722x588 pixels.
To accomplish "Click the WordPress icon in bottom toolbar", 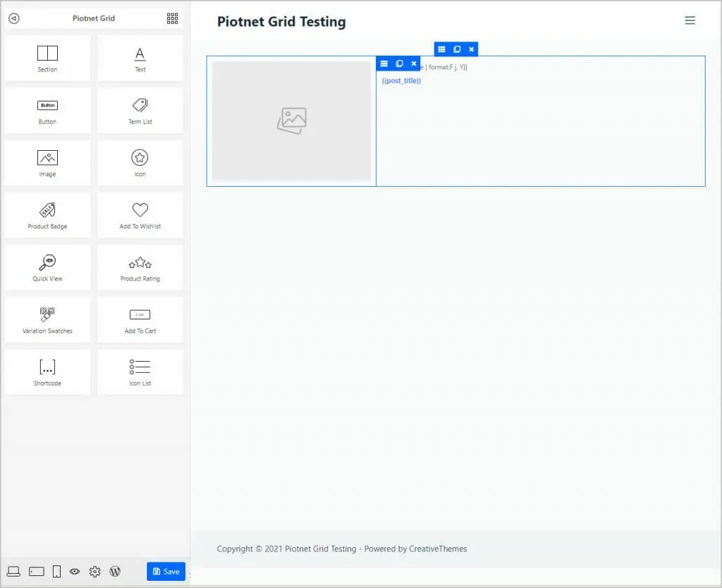I will click(115, 572).
